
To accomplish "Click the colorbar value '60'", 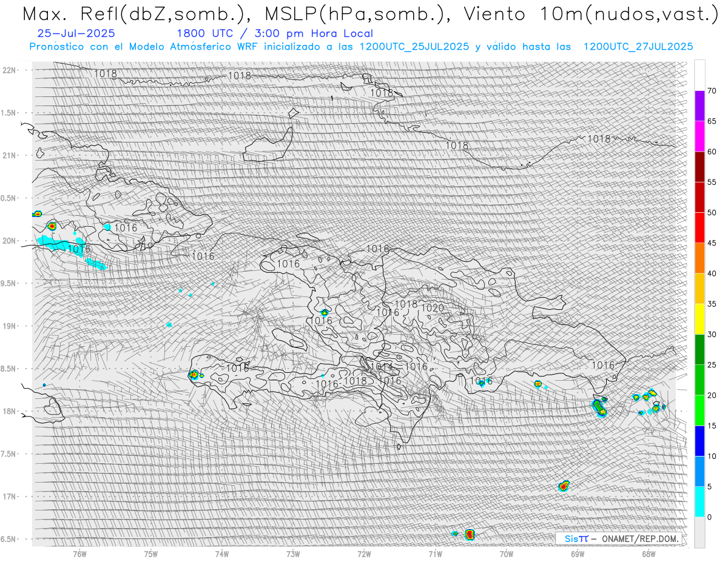I will pyautogui.click(x=712, y=152).
